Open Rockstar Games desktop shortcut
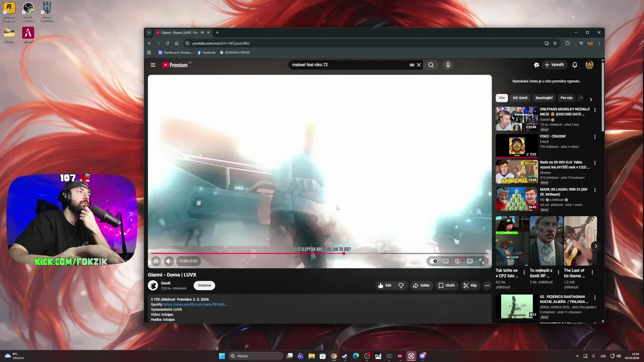The width and height of the screenshot is (644, 362). click(9, 12)
